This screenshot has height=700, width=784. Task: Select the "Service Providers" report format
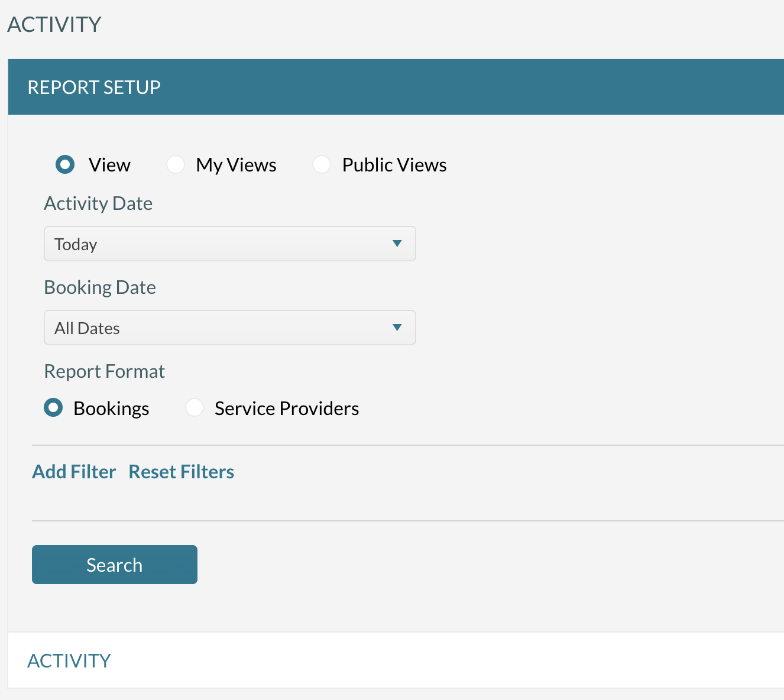click(x=195, y=407)
